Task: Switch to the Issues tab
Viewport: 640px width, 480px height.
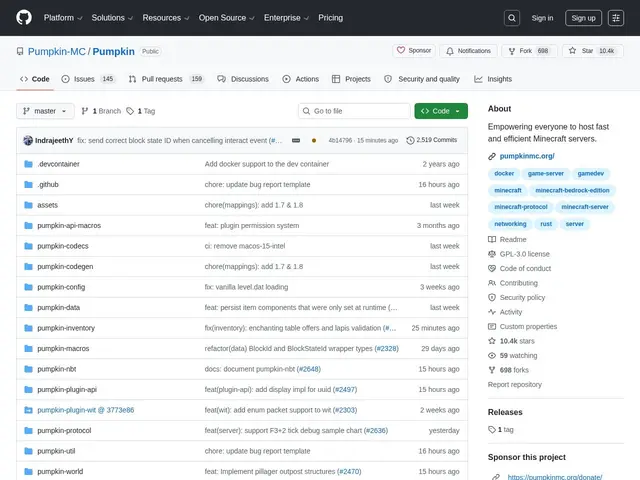Action: point(88,79)
